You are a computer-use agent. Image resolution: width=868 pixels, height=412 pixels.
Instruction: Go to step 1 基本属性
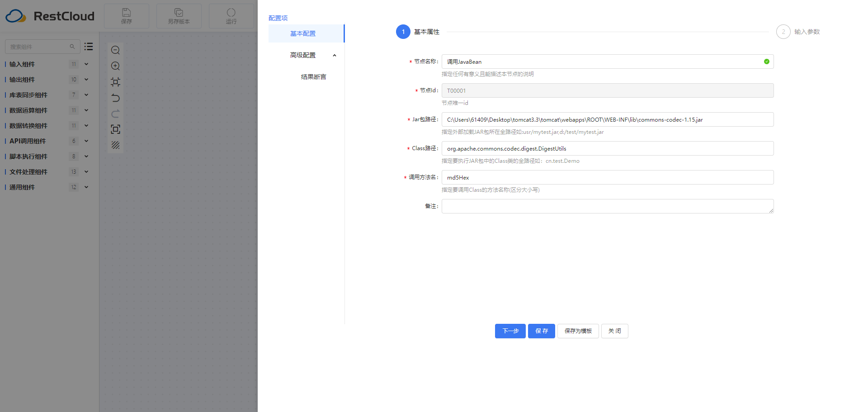tap(418, 32)
